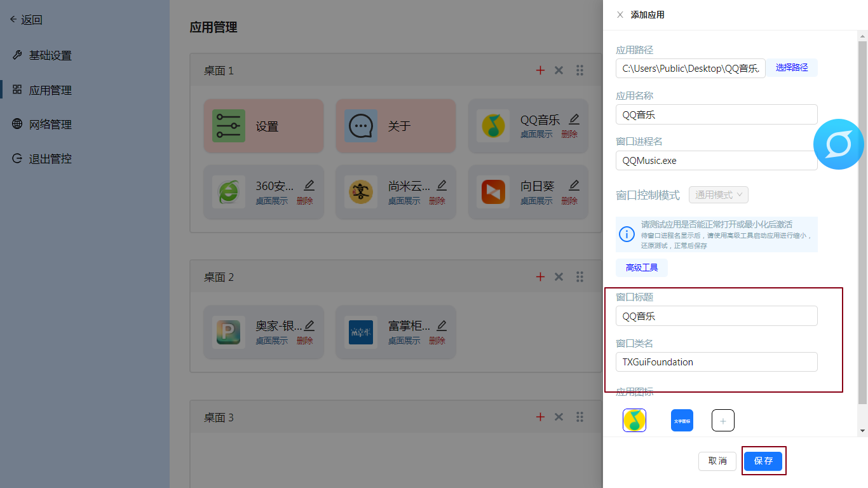Add an app to 桌面 2 with plus icon
This screenshot has height=488, width=868.
pos(541,277)
